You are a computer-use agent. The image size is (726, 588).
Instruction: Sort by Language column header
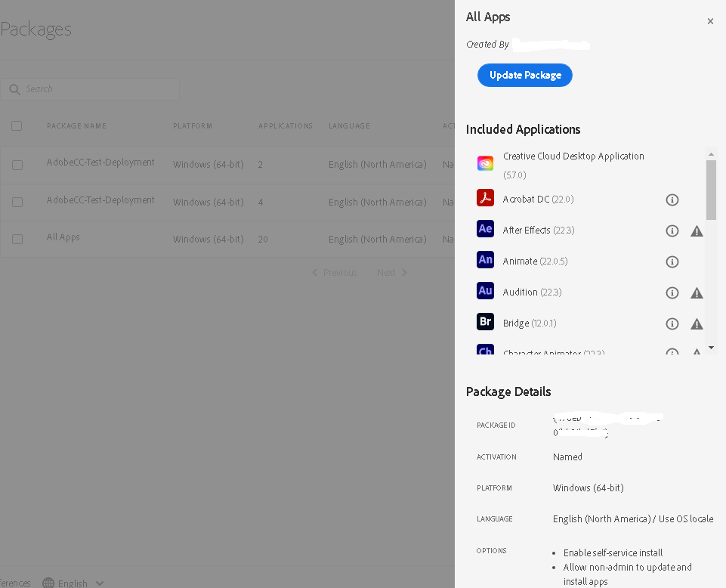tap(349, 126)
